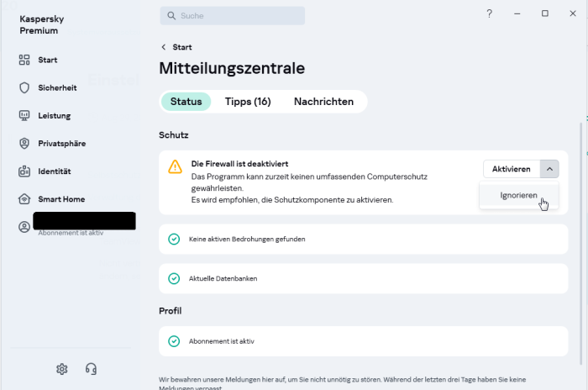
Task: Click the Aktuelle Datenbanken status row
Action: click(x=363, y=278)
